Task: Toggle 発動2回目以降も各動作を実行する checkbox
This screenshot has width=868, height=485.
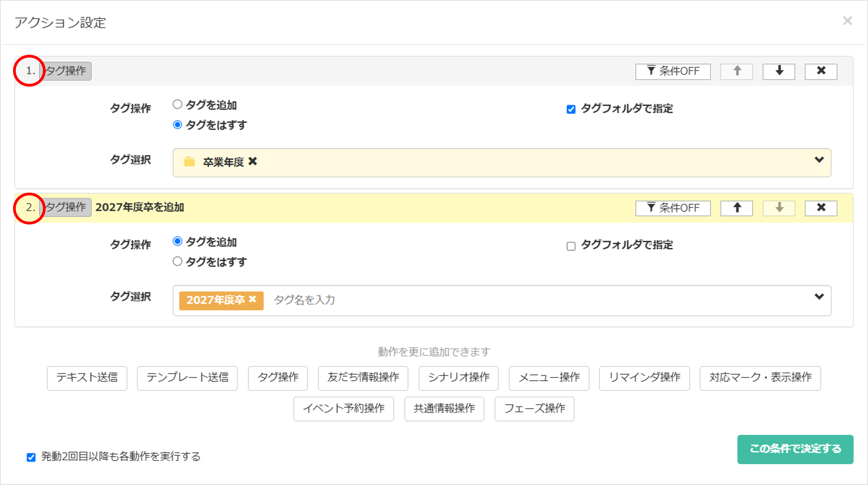Action: point(31,457)
